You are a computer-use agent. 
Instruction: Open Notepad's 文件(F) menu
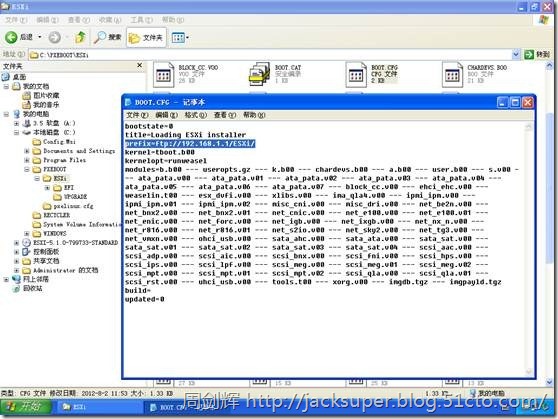click(x=137, y=115)
